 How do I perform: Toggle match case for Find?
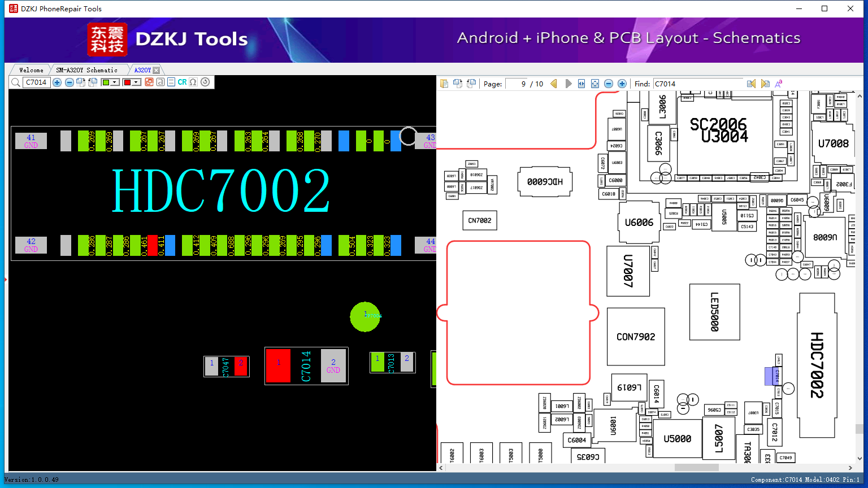pos(778,84)
